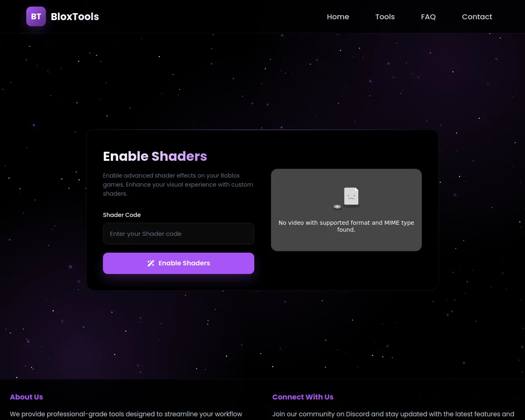Focus the Shader Code input field
Screen dimensions: 525x420
point(178,234)
